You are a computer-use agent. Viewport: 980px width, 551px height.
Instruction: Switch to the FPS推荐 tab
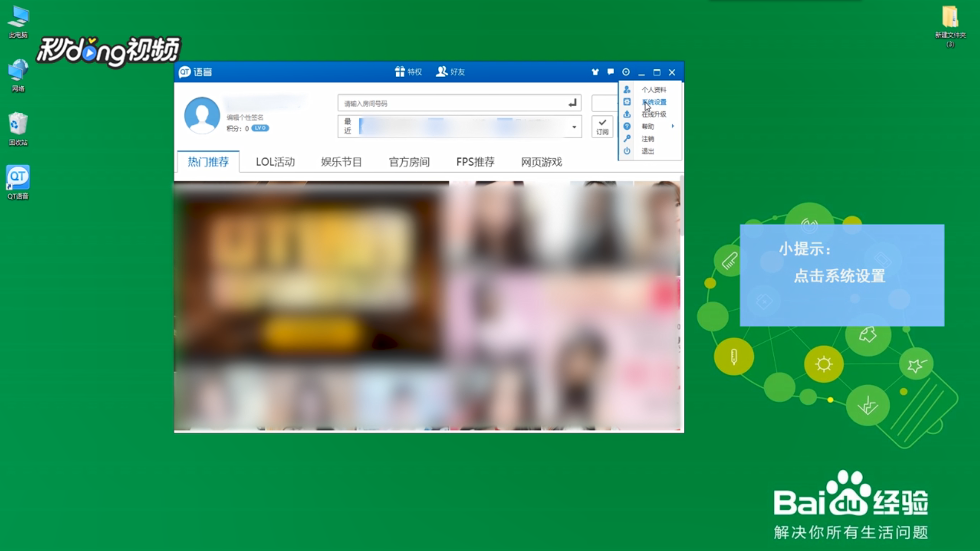[x=475, y=162]
